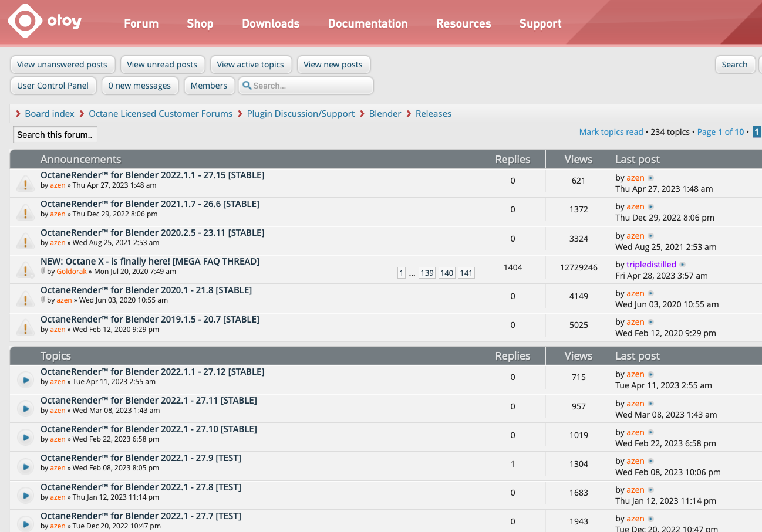This screenshot has width=762, height=532.
Task: View latest post icon for Feb 12, 2020 announcement
Action: [x=650, y=322]
